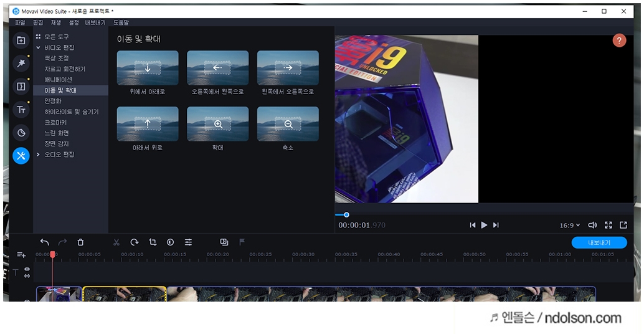Toggle title track link icon
This screenshot has height=334, width=644.
pos(27,275)
